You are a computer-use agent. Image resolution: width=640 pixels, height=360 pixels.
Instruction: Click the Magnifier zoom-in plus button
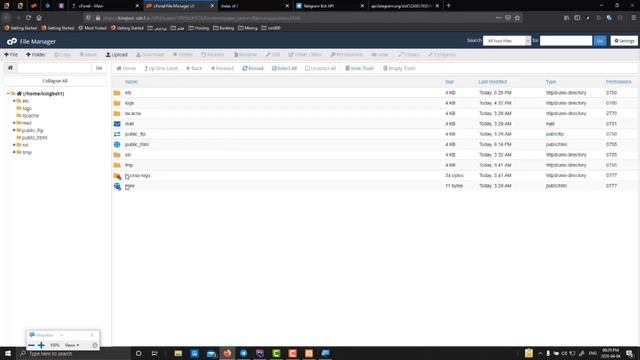pyautogui.click(x=41, y=345)
